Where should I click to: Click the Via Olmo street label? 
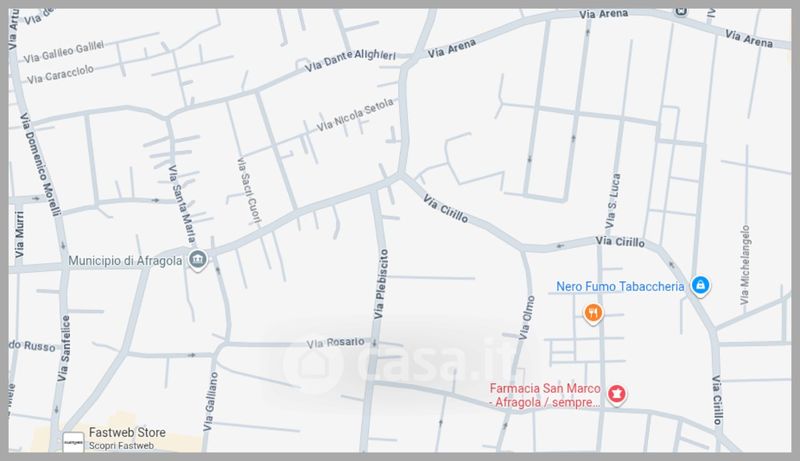[x=527, y=318]
